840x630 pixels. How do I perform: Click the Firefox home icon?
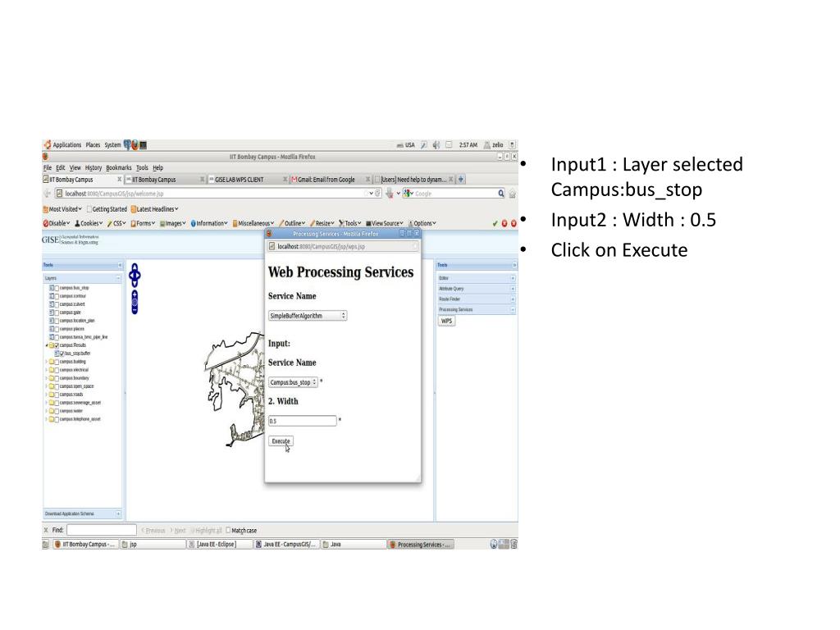pos(512,194)
